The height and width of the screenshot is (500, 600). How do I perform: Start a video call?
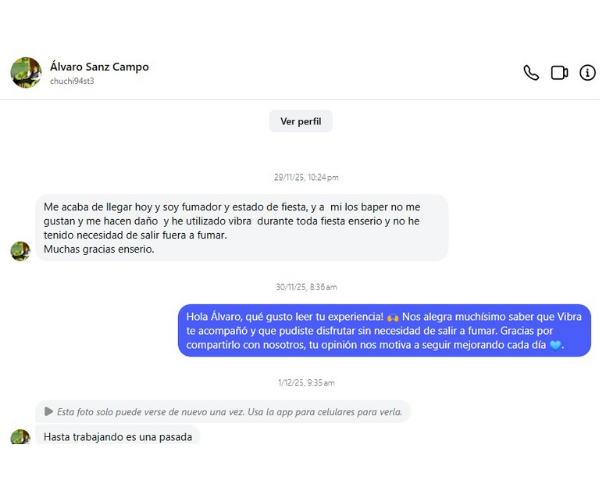pos(559,73)
